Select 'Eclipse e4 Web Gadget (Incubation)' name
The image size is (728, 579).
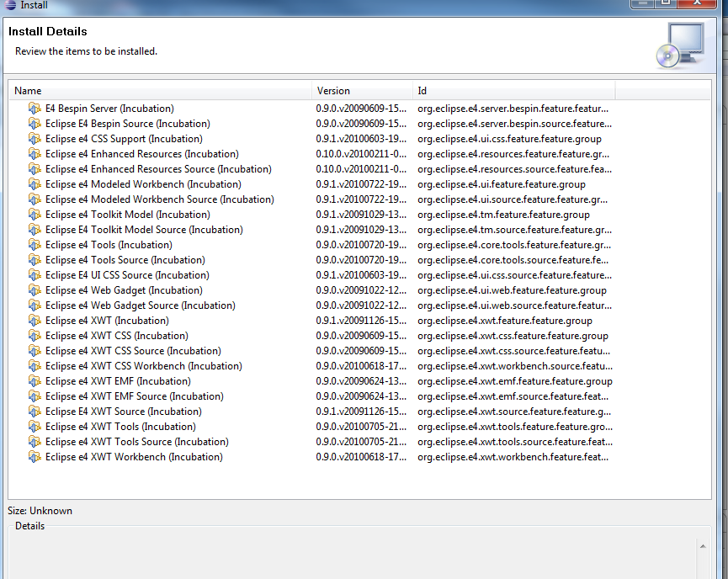click(124, 290)
